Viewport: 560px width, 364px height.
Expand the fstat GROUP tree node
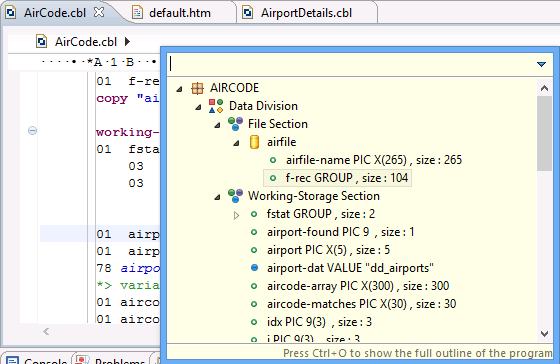(236, 215)
